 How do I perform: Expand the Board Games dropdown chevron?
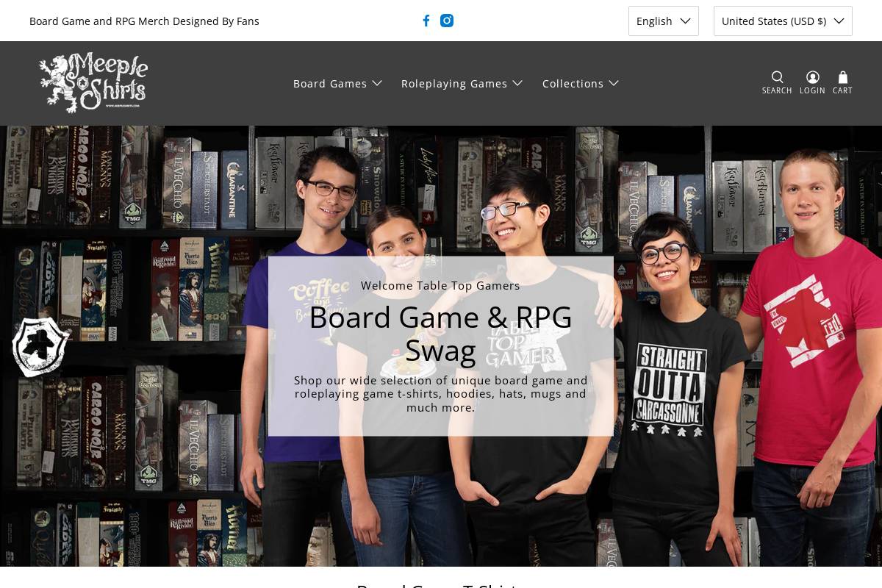[377, 83]
